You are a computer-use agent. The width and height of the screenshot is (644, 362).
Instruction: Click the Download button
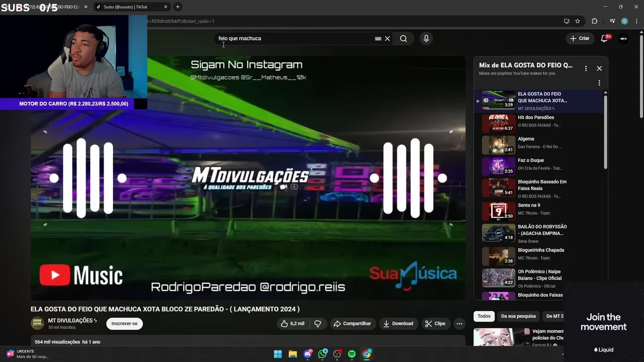(x=398, y=324)
